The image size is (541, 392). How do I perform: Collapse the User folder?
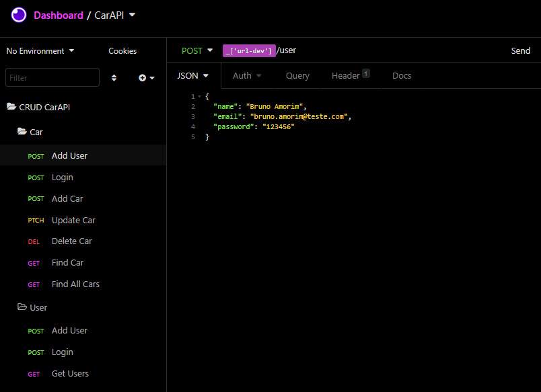(x=32, y=307)
